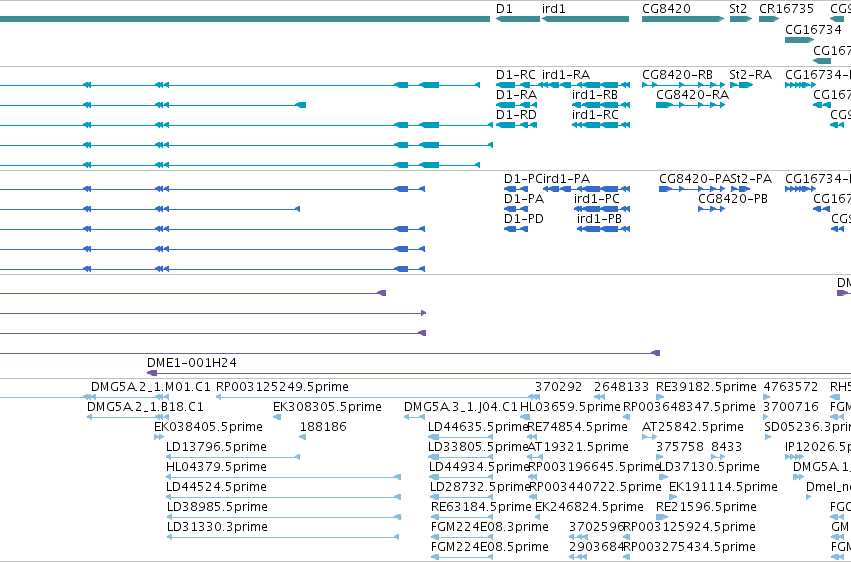Screen dimensions: 851x562
Task: Click the AT19321.5prime EST label
Action: (x=578, y=447)
